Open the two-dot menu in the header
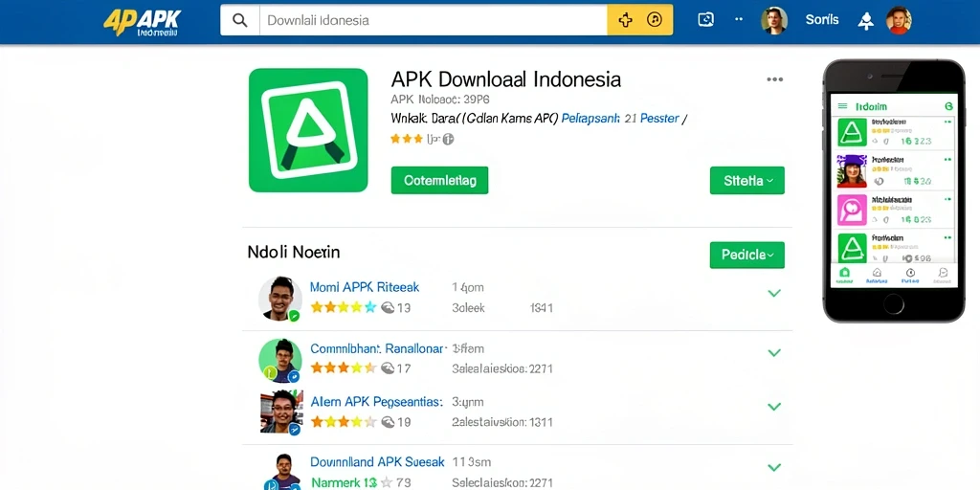Image resolution: width=980 pixels, height=490 pixels. click(x=739, y=19)
